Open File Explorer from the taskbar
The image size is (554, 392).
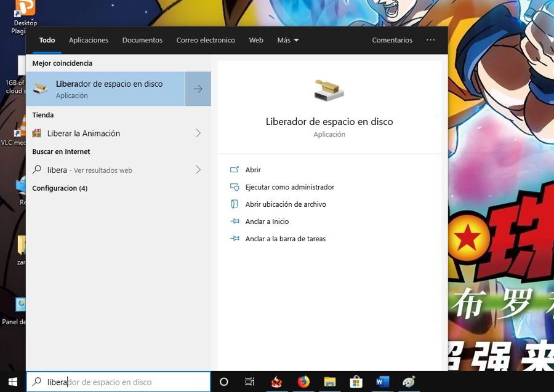329,382
